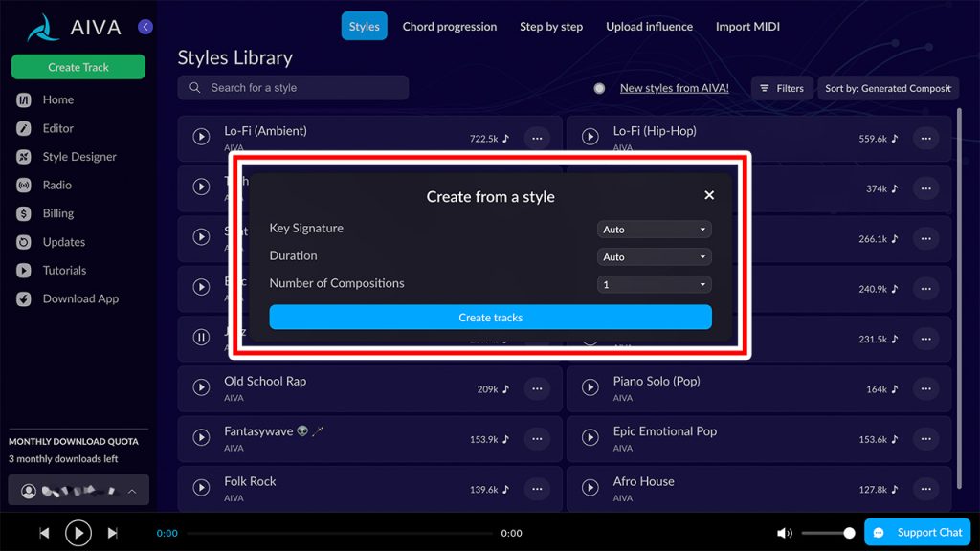Play the Old School Rap preview
Viewport: 980px width, 551px height.
pyautogui.click(x=201, y=387)
